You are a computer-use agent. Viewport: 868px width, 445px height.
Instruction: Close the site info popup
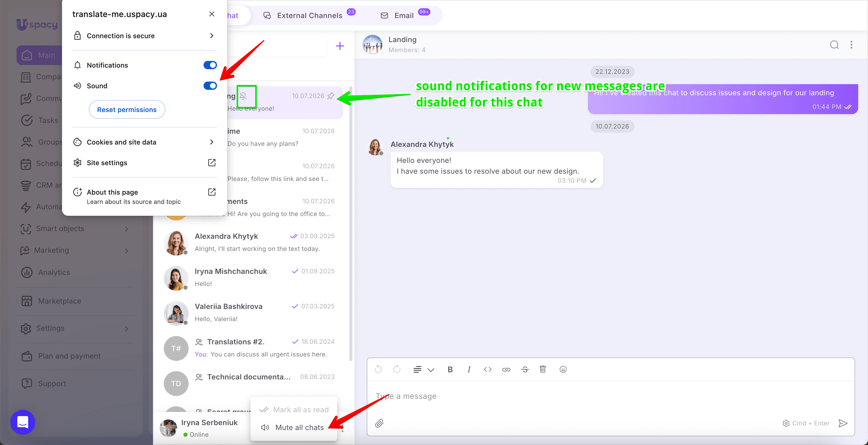[x=212, y=14]
